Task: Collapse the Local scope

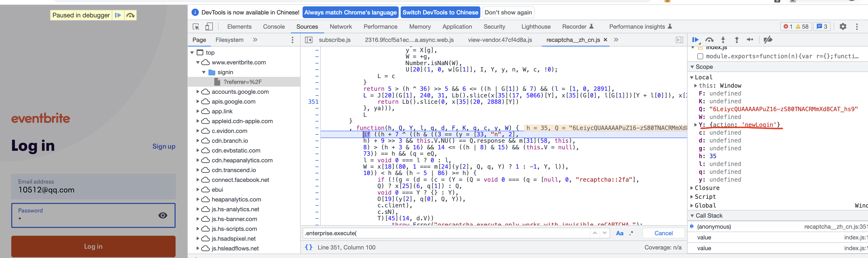Action: pyautogui.click(x=692, y=77)
